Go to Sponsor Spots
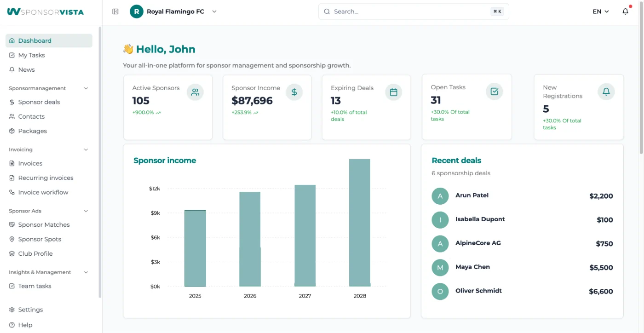Screen dimensions: 644x333 tap(40, 239)
